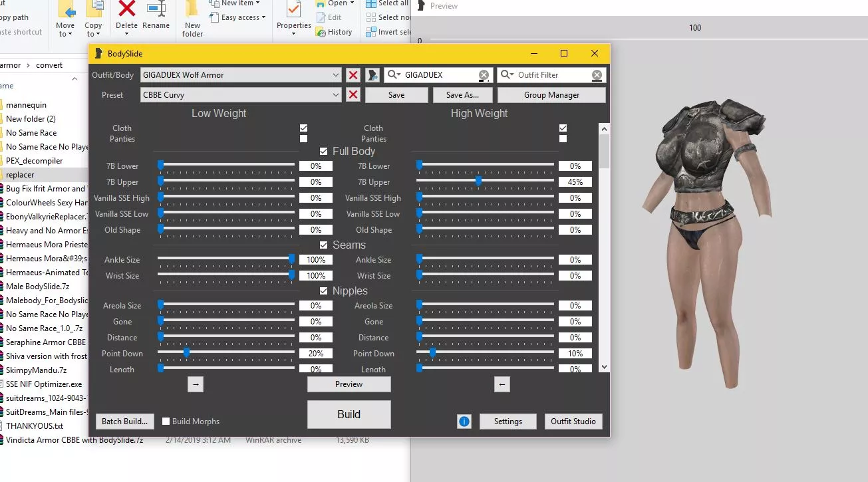868x482 pixels.
Task: Click the Save preset button
Action: 396,95
